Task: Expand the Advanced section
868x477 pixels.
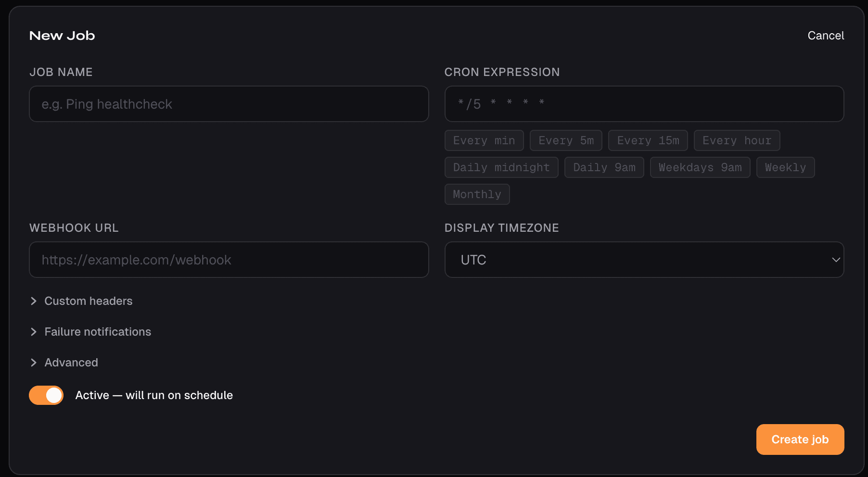Action: click(71, 363)
